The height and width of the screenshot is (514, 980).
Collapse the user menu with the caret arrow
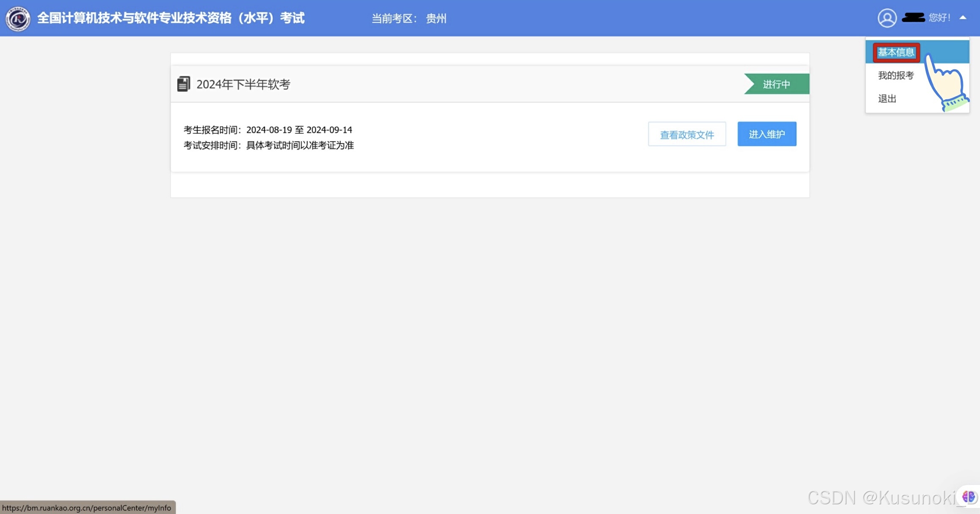tap(963, 18)
